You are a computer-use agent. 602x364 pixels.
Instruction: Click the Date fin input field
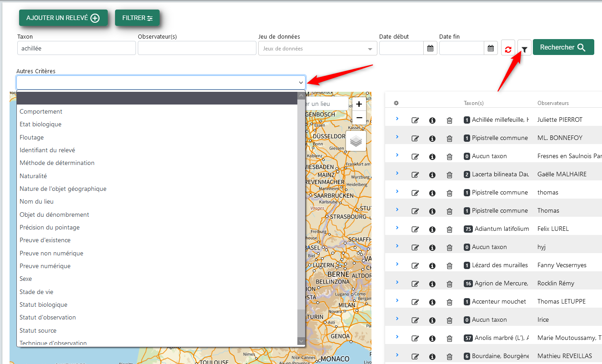[x=462, y=48]
